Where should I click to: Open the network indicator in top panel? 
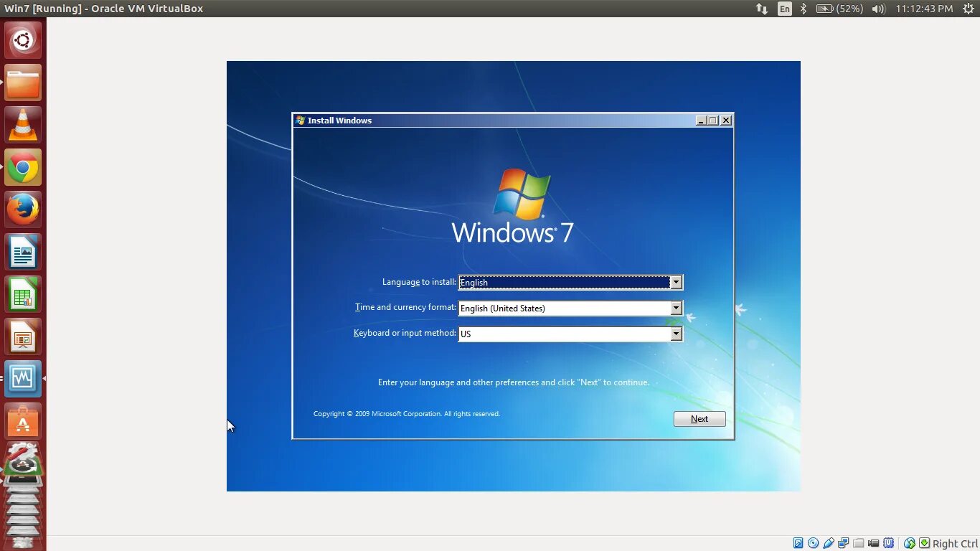coord(762,9)
